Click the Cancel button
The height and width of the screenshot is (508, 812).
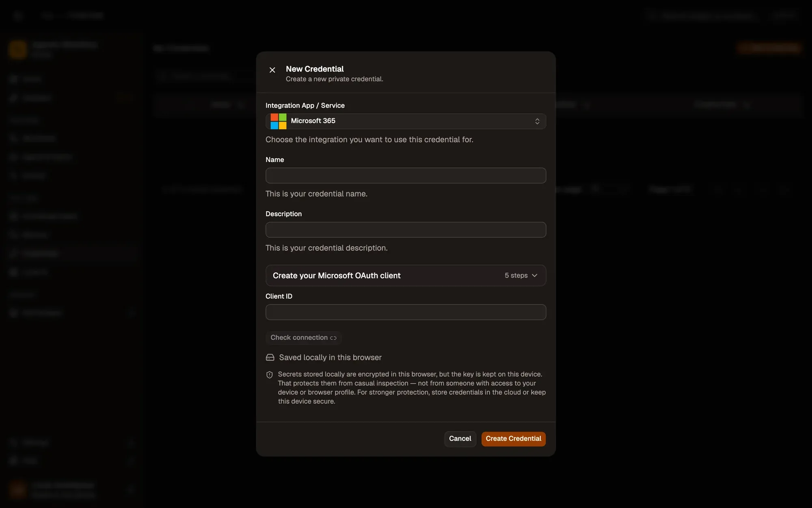click(x=460, y=439)
